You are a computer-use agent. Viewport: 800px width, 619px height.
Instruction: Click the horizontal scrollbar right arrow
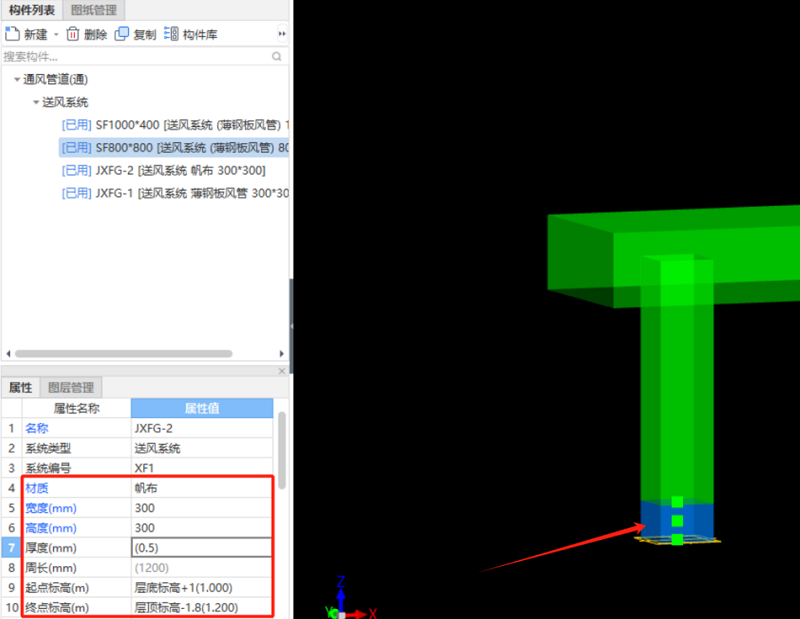282,354
